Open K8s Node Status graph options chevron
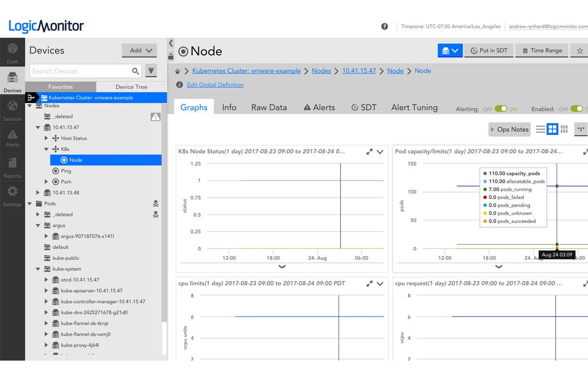Viewport: 588px width, 392px height. pos(380,152)
